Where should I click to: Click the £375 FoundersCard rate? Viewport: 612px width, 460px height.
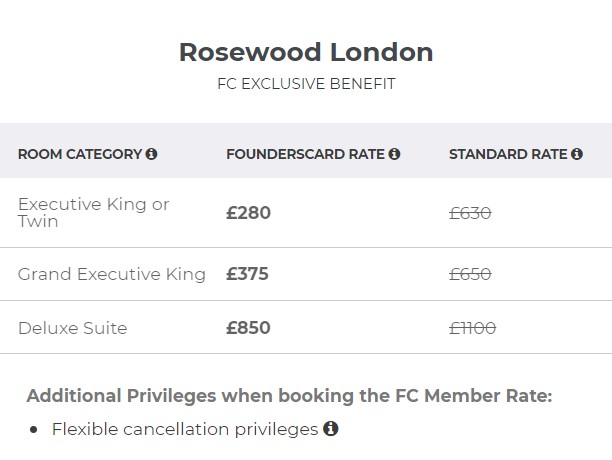[x=247, y=274]
